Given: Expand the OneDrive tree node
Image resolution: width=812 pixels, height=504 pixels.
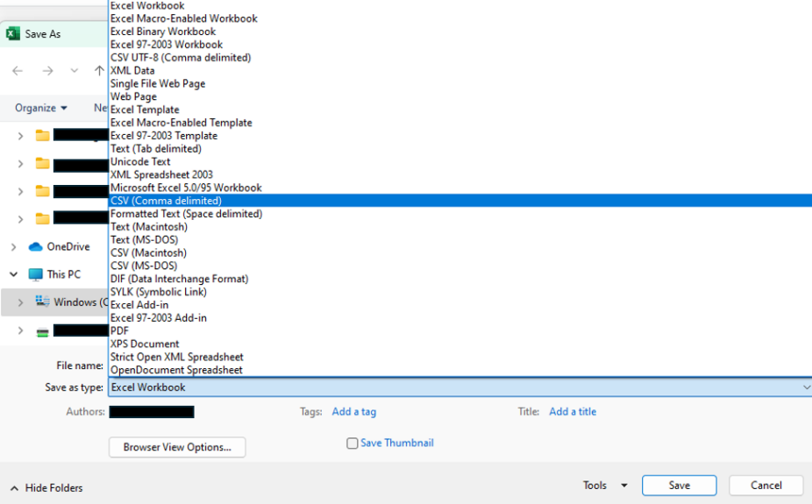Looking at the screenshot, I should 13,247.
